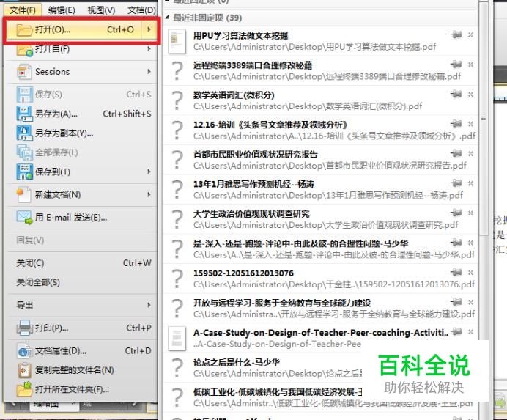Collapse the 最近非固定项 (39) group
This screenshot has width=507, height=420.
(167, 18)
